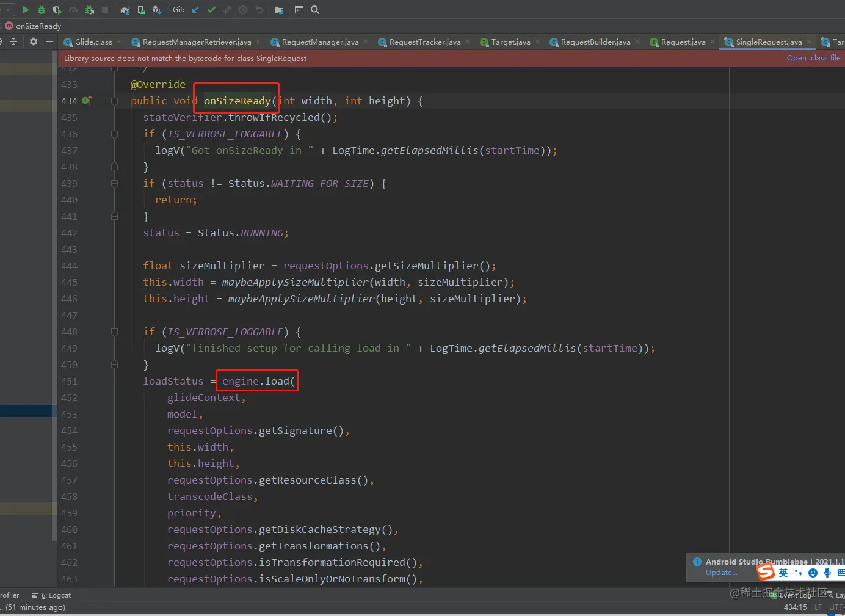
Task: Collapse onSizeReady method fold at line 434
Action: pyautogui.click(x=114, y=101)
